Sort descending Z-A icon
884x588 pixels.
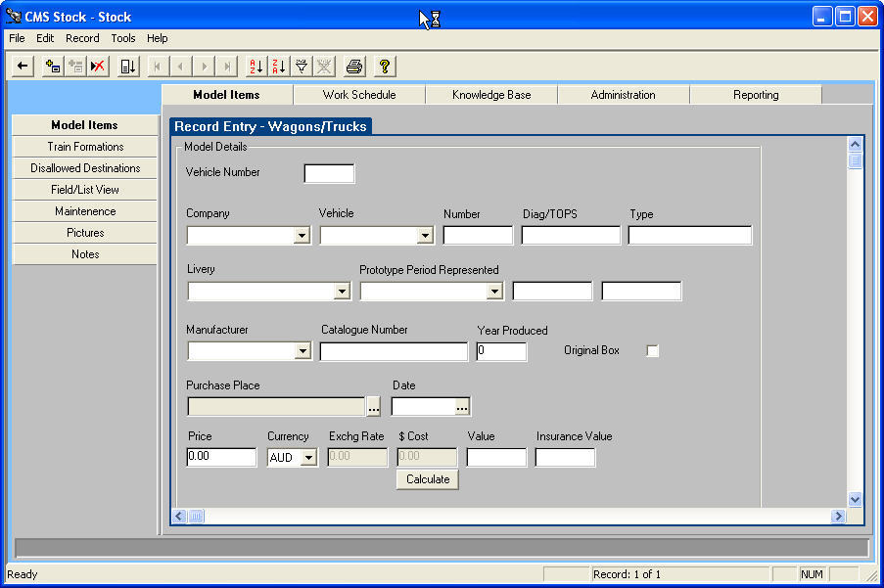[279, 67]
